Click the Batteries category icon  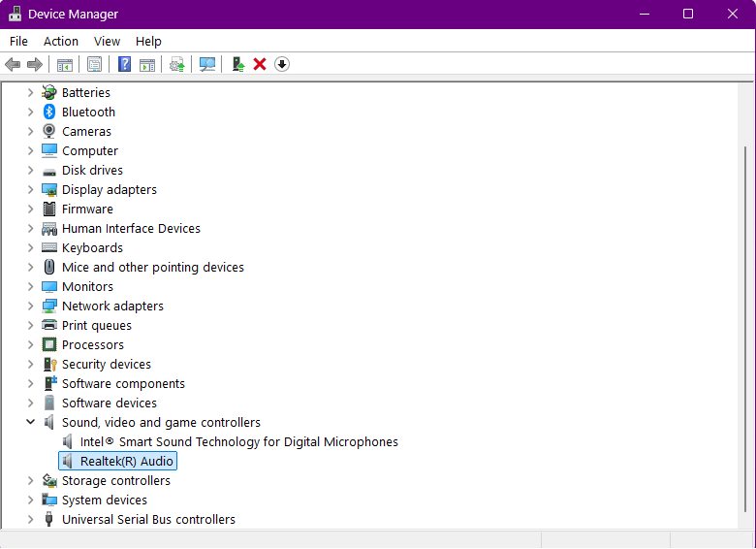pyautogui.click(x=49, y=92)
